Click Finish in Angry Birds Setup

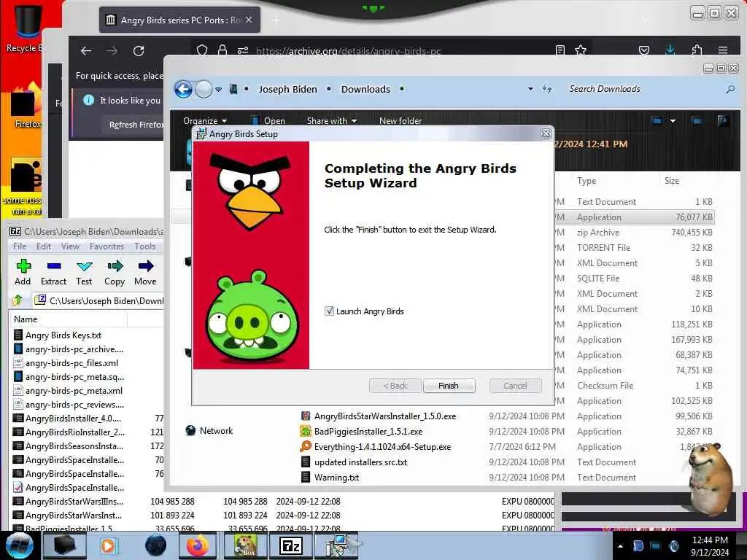(449, 385)
